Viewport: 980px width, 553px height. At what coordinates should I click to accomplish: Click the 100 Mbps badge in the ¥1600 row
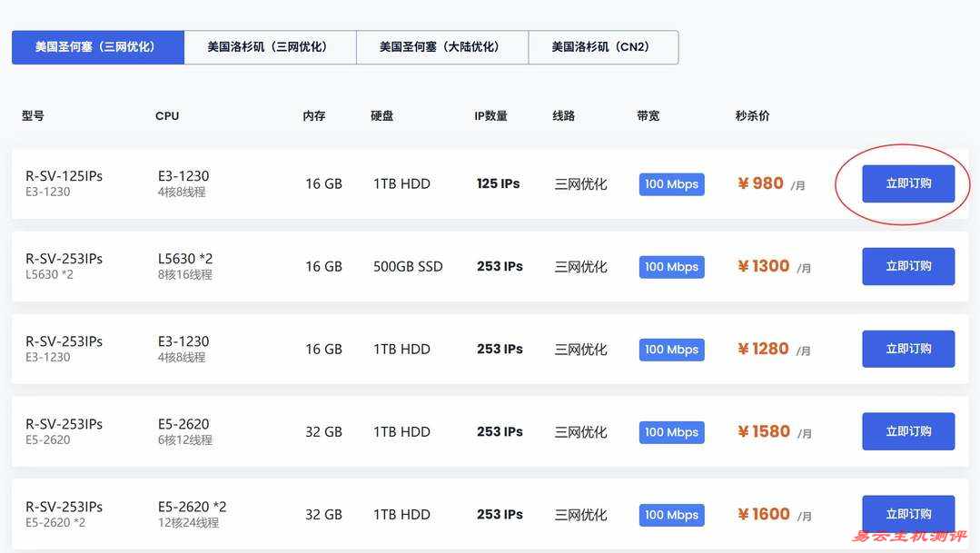[671, 515]
